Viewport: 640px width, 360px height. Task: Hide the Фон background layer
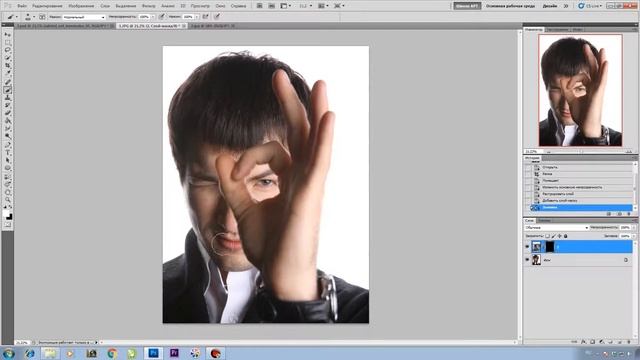pos(527,260)
